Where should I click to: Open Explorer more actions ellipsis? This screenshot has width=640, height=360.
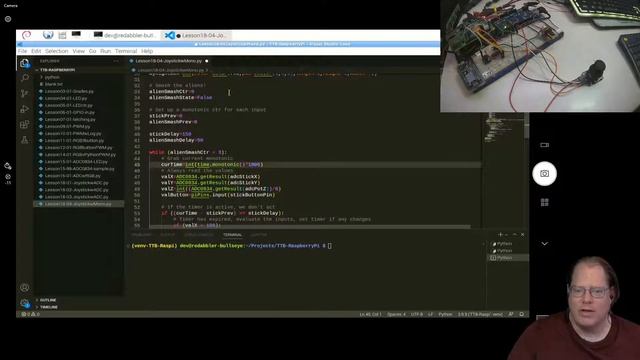(x=116, y=61)
